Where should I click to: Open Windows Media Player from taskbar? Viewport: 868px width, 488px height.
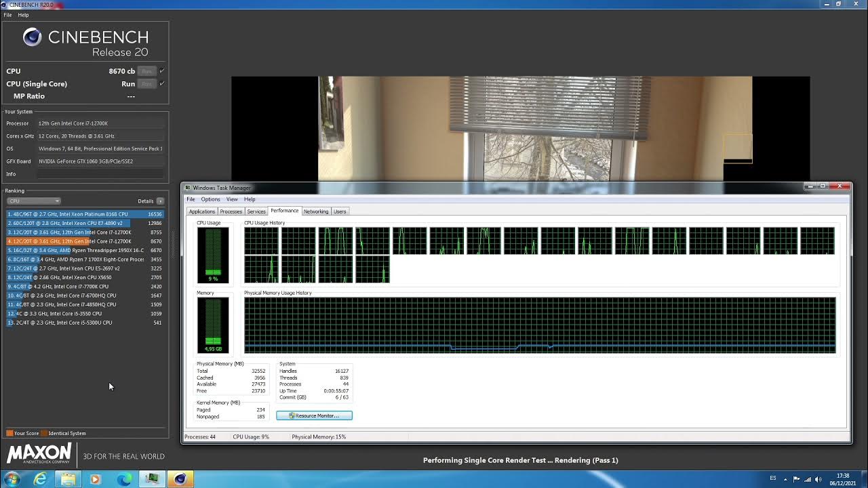coord(95,479)
